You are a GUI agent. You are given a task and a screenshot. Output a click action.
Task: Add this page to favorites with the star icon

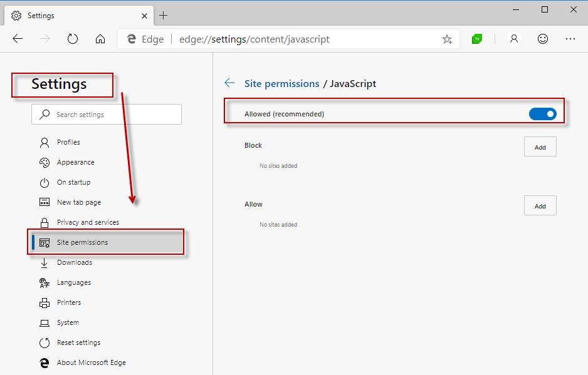pos(447,39)
